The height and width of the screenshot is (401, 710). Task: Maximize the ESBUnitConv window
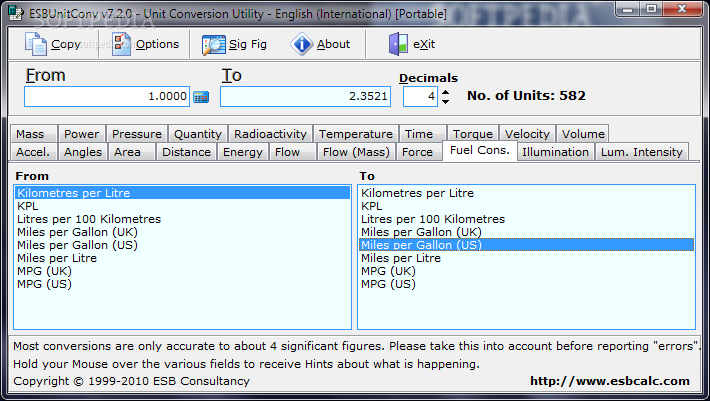pos(651,9)
